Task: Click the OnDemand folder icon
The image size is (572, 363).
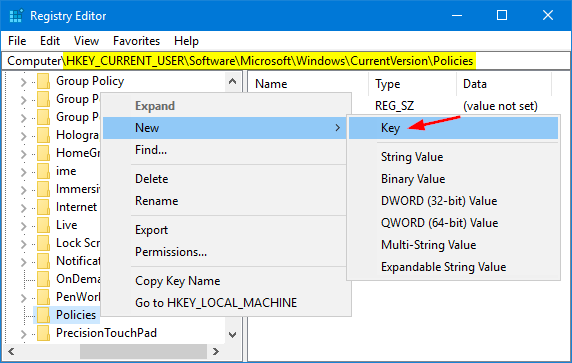Action: click(43, 279)
